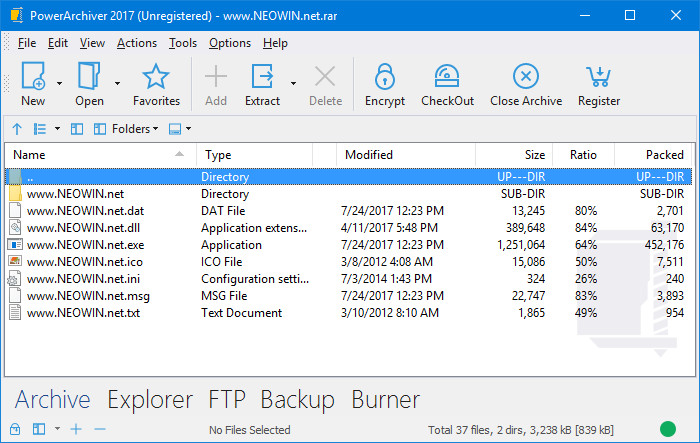Expand the dropdown arrow beside Open

(x=117, y=83)
